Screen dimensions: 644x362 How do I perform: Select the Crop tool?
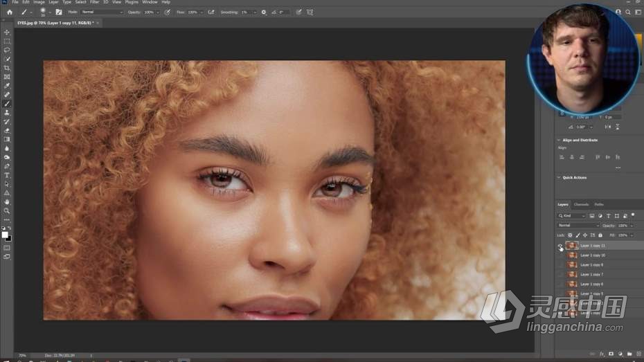click(7, 68)
